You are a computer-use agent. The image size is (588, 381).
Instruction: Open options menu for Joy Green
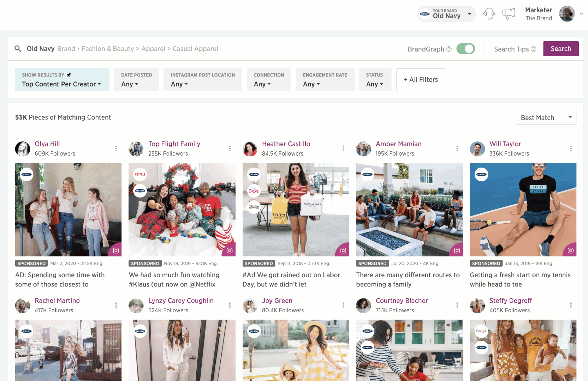(343, 305)
